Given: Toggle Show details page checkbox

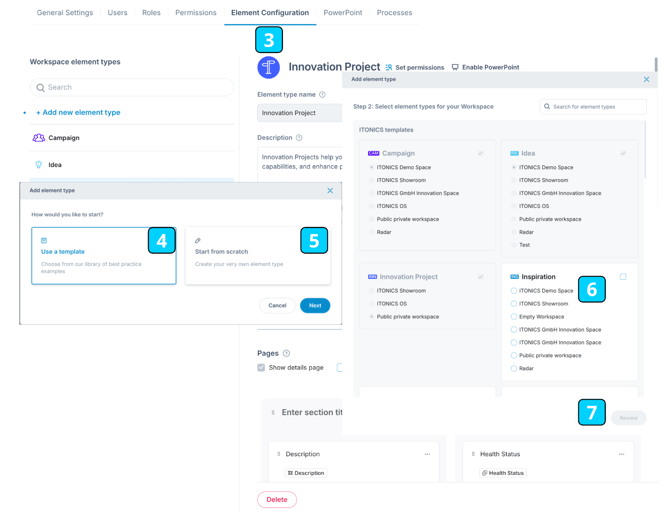Looking at the screenshot, I should [261, 367].
